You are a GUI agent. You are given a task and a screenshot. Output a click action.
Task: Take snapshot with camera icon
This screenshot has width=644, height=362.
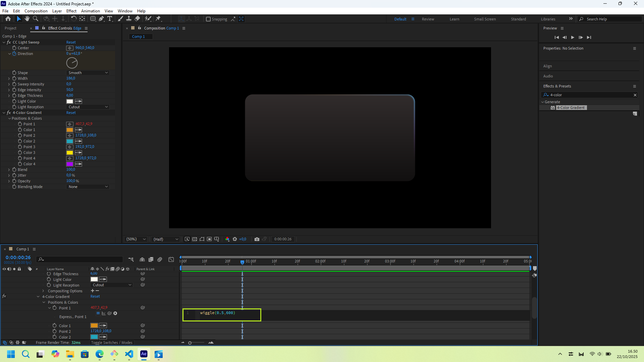(x=257, y=239)
